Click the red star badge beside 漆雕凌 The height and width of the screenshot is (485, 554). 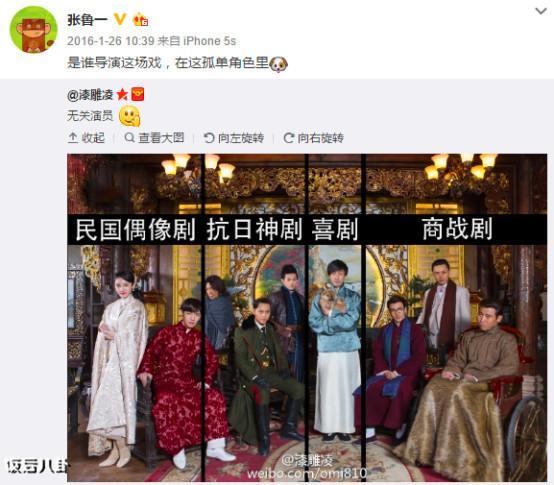point(122,95)
